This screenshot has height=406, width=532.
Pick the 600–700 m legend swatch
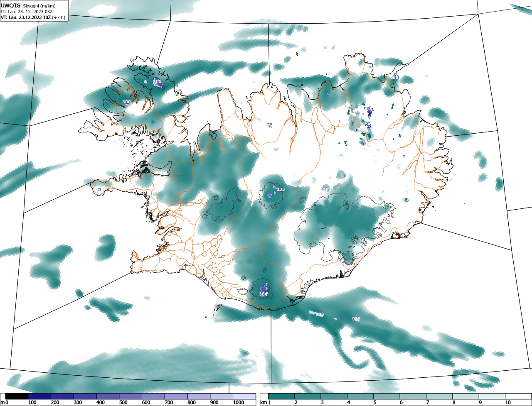point(153,396)
